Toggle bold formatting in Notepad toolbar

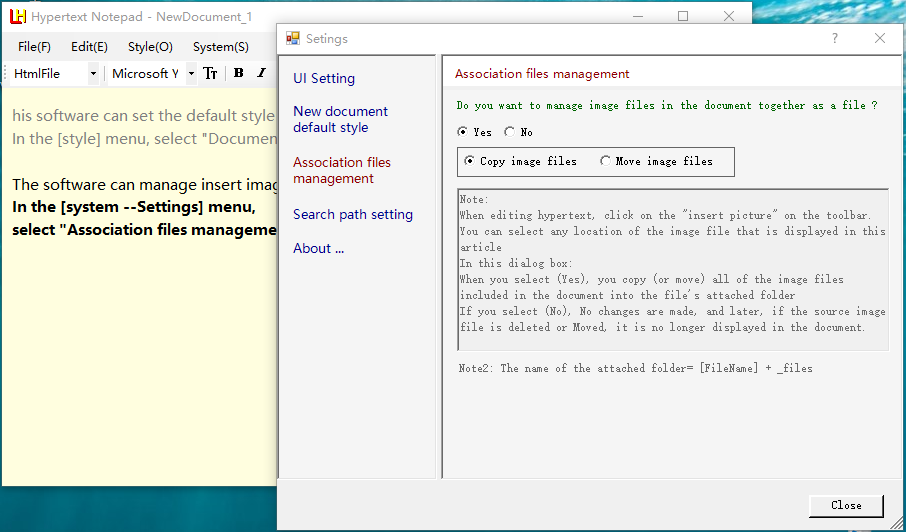click(x=238, y=73)
